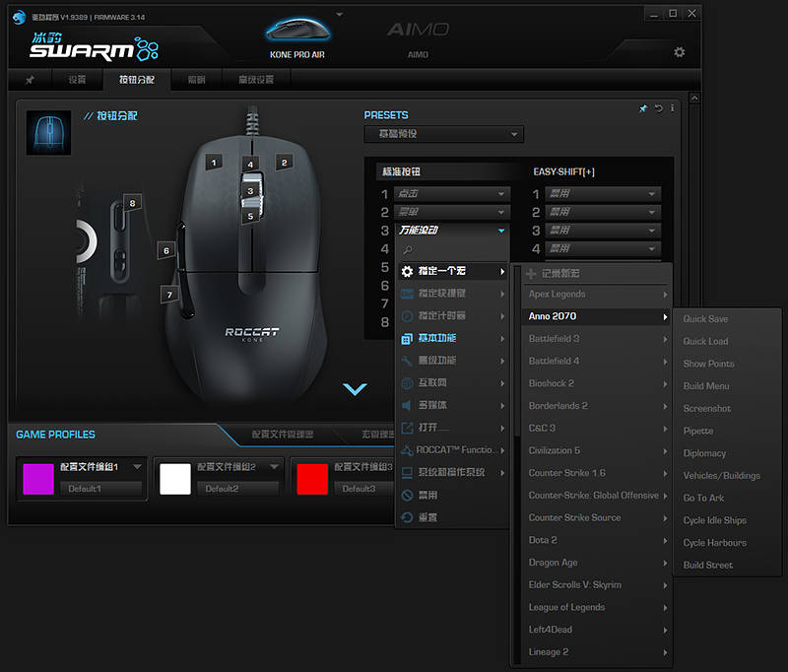Open the EASY-SHIFT[+] button 1 dropdown
Image resolution: width=788 pixels, height=672 pixels.
[x=603, y=194]
